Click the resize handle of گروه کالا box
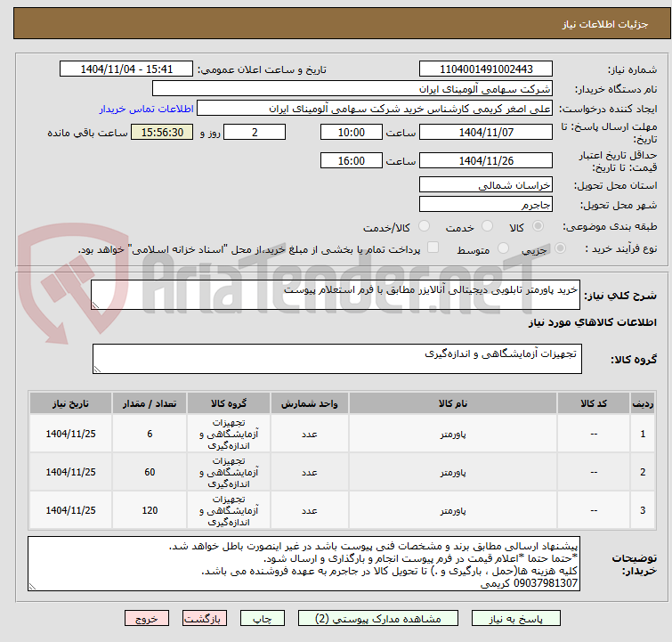Image resolution: width=672 pixels, height=642 pixels. (97, 369)
